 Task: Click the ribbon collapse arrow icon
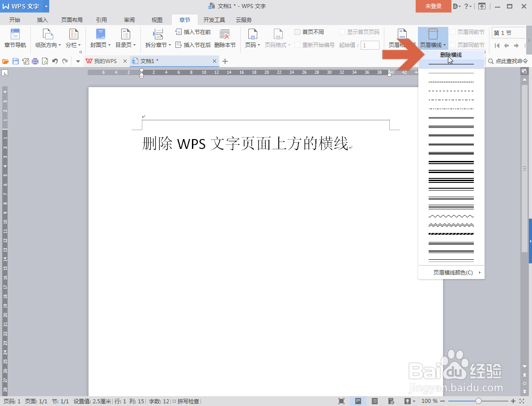tap(482, 6)
